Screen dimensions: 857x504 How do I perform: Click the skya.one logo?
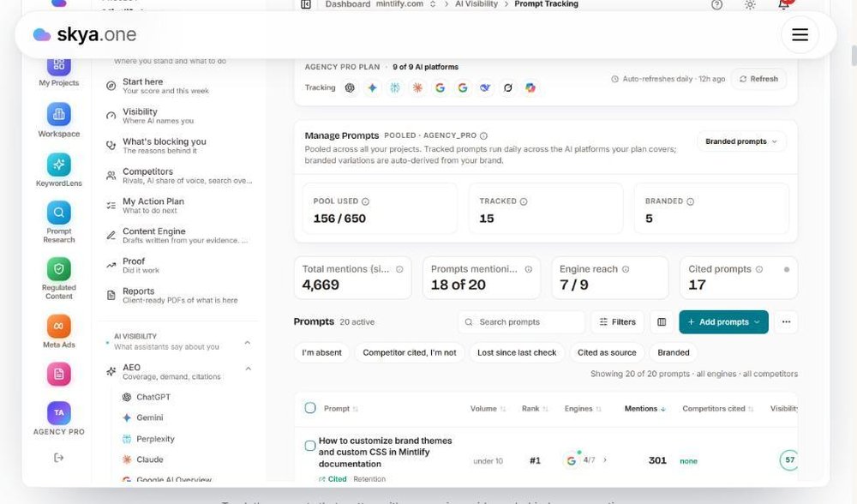tap(85, 34)
